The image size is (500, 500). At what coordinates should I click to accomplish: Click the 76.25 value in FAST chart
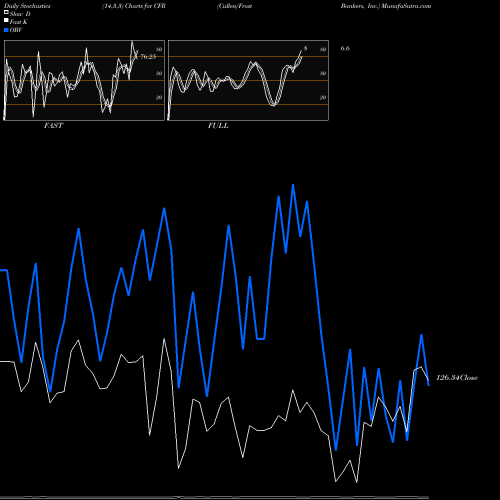148,57
